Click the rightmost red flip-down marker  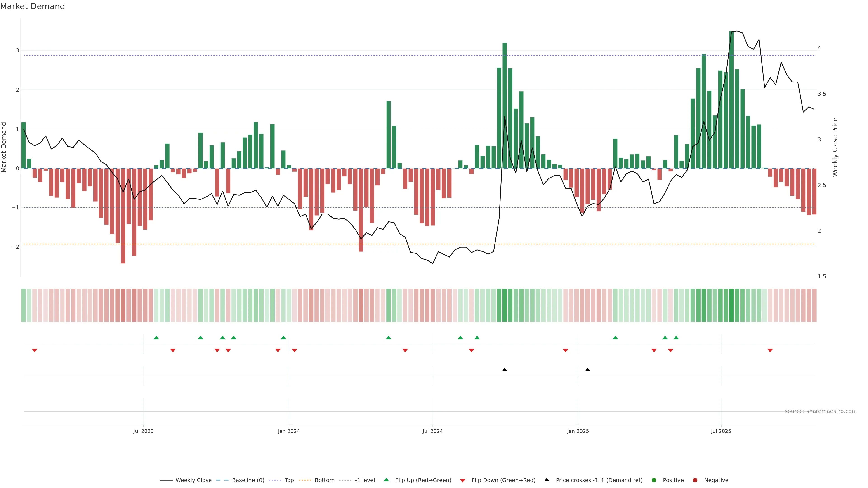tap(770, 351)
